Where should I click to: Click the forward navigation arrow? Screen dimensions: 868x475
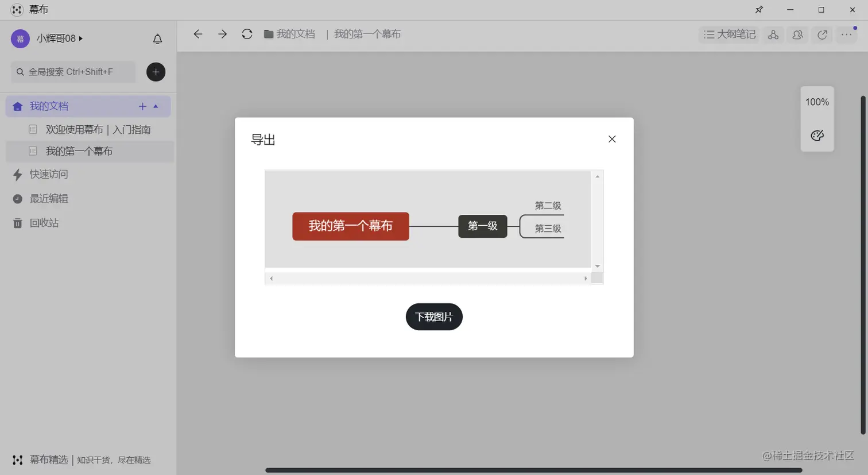click(222, 34)
